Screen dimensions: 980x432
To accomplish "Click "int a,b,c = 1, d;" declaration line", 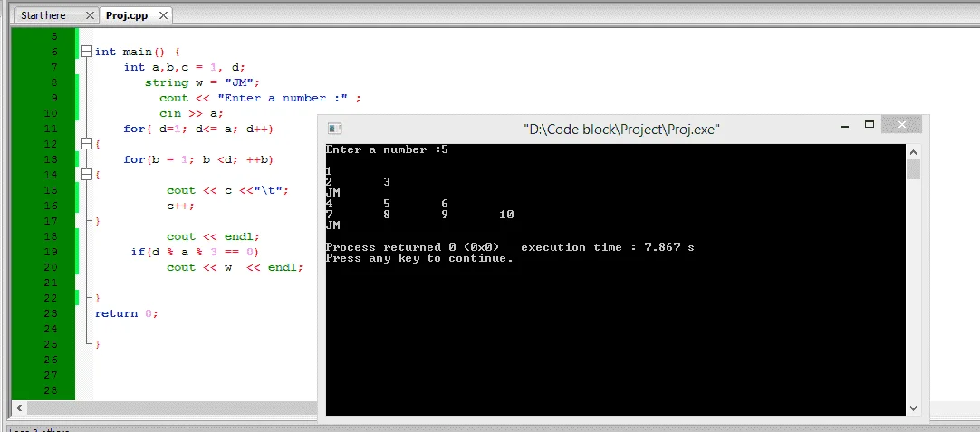I will click(185, 68).
